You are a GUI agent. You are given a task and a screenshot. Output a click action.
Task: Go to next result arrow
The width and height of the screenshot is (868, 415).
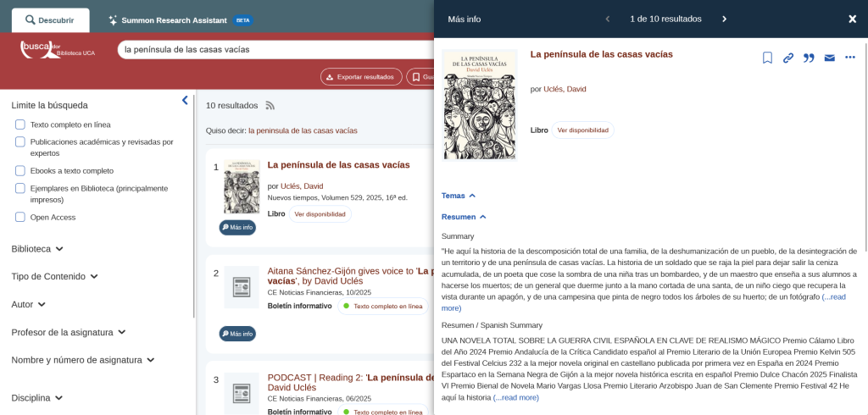click(724, 19)
